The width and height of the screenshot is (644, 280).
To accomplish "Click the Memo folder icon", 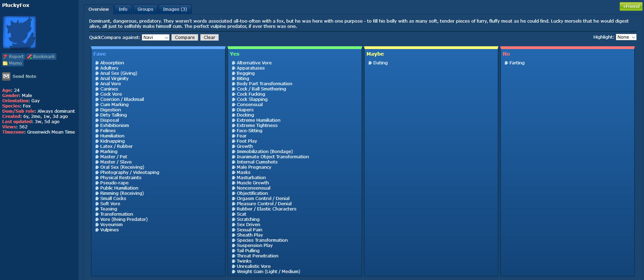I will (5, 63).
